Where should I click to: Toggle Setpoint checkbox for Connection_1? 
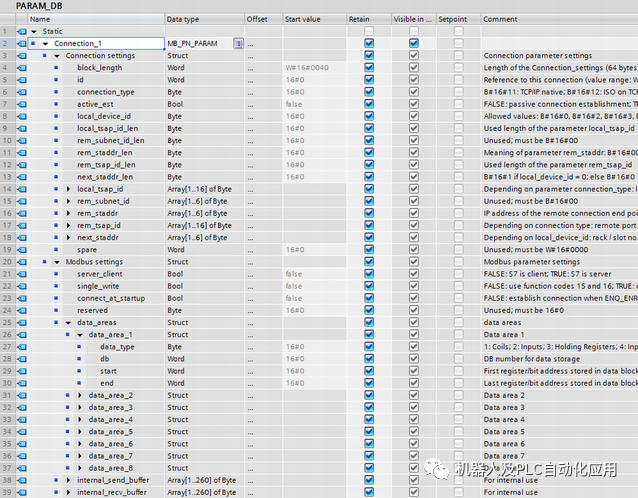pos(459,43)
